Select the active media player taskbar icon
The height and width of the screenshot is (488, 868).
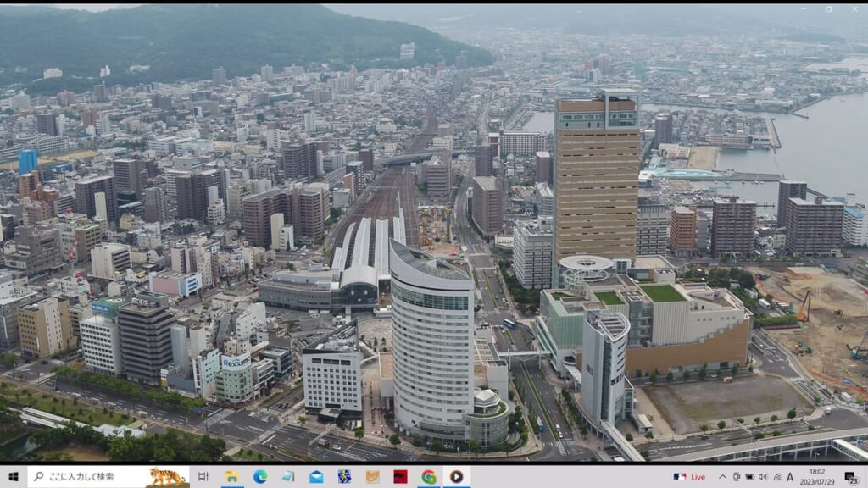[x=457, y=476]
